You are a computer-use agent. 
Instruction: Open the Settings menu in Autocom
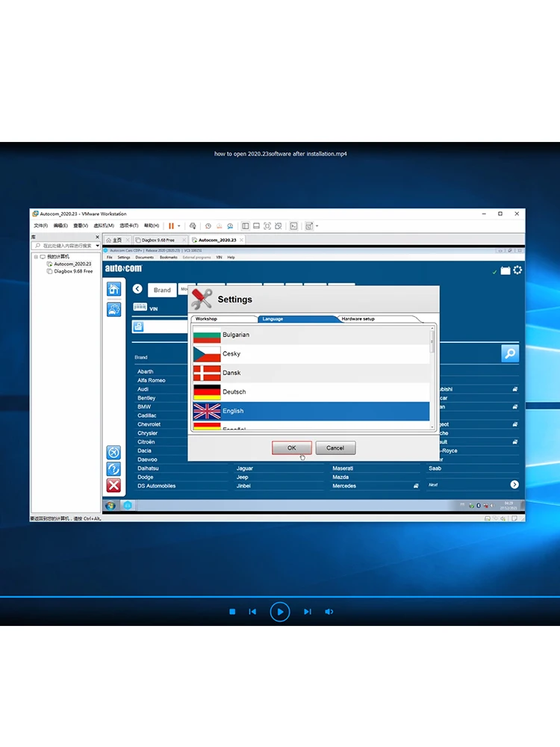coord(124,257)
